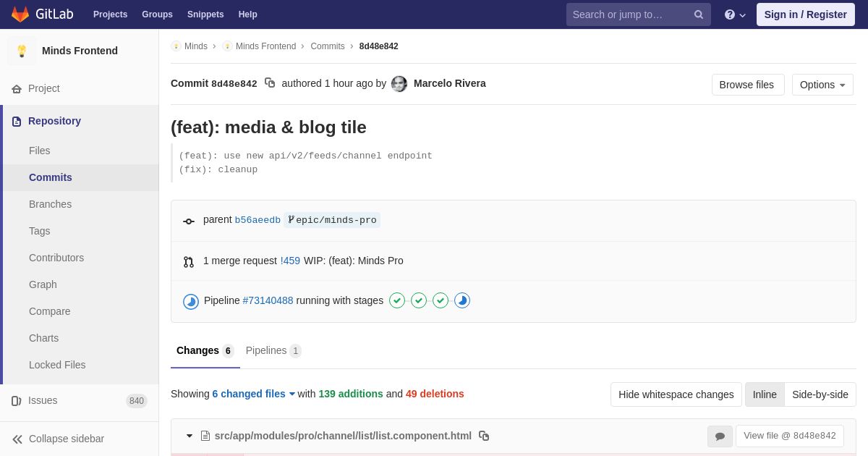Screen dimensions: 868x456
Task: Open merge request !459 link
Action: [x=290, y=261]
